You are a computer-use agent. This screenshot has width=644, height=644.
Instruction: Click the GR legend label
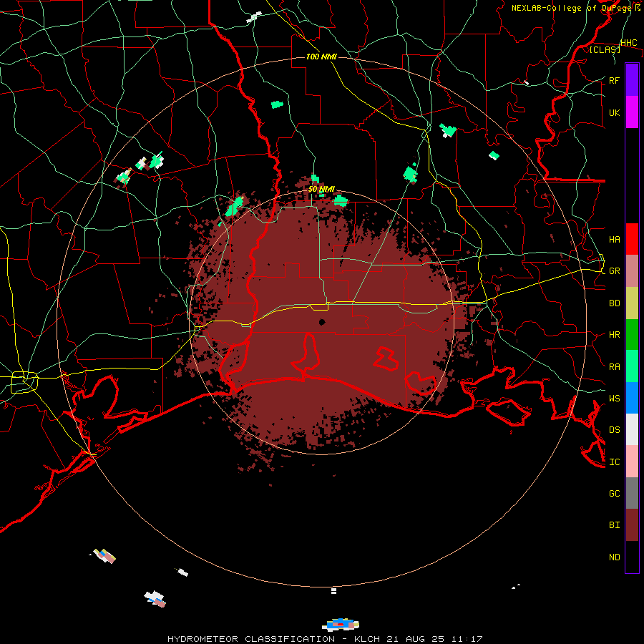point(614,271)
